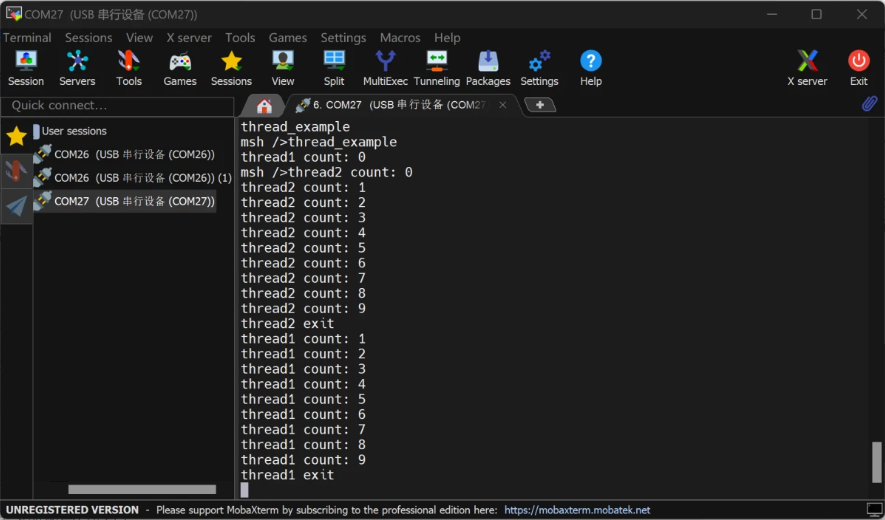Go to the Home tab icon
The width and height of the screenshot is (885, 520).
point(264,106)
